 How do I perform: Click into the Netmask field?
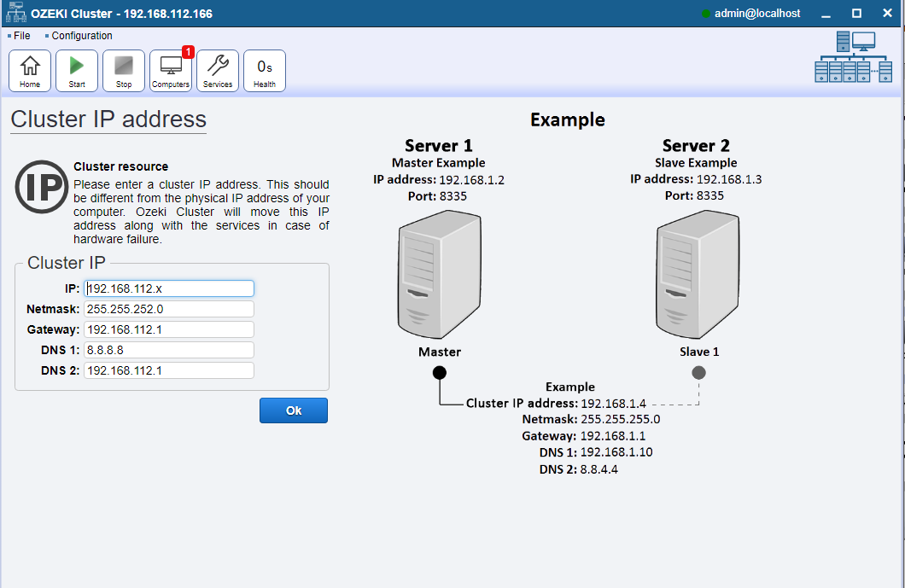169,309
